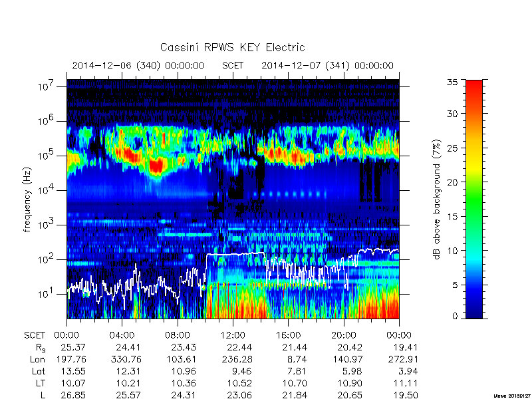Click the SCET time label '12:00'
This screenshot has width=532, height=399.
[232, 335]
